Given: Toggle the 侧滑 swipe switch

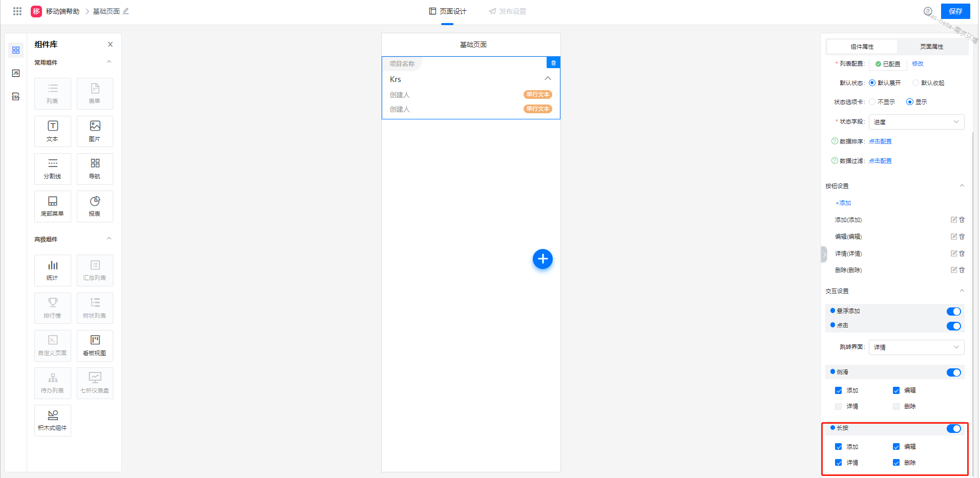Looking at the screenshot, I should [x=953, y=372].
